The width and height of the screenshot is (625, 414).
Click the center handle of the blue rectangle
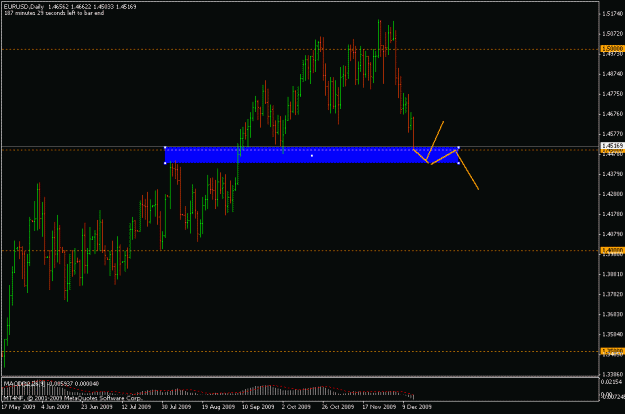pos(312,155)
